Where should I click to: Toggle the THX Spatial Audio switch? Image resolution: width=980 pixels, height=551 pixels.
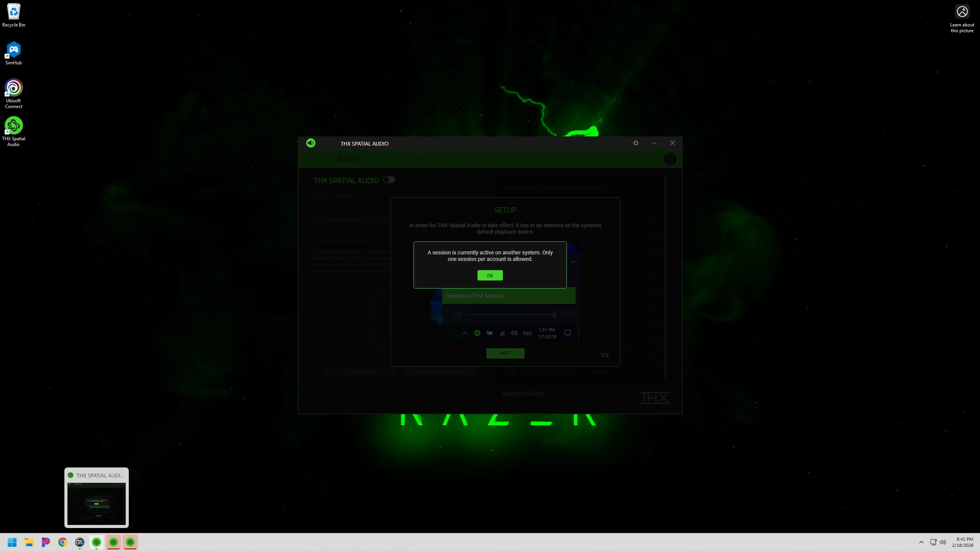point(389,180)
